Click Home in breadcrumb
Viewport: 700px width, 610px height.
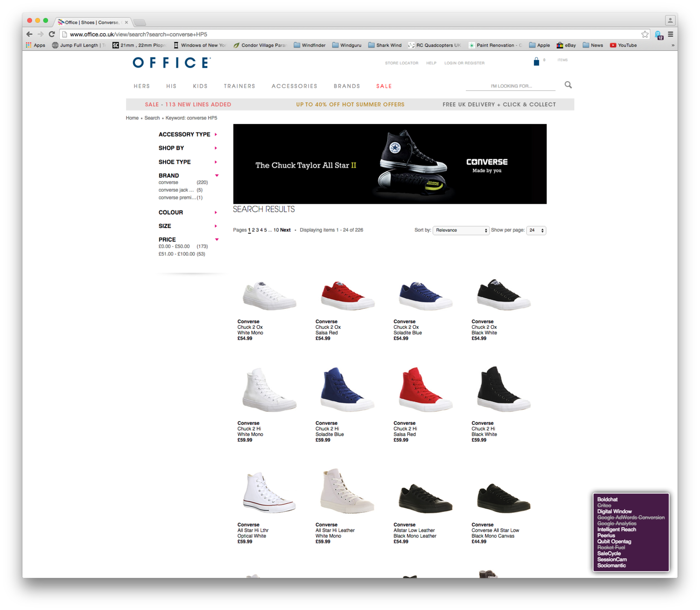[x=132, y=118]
